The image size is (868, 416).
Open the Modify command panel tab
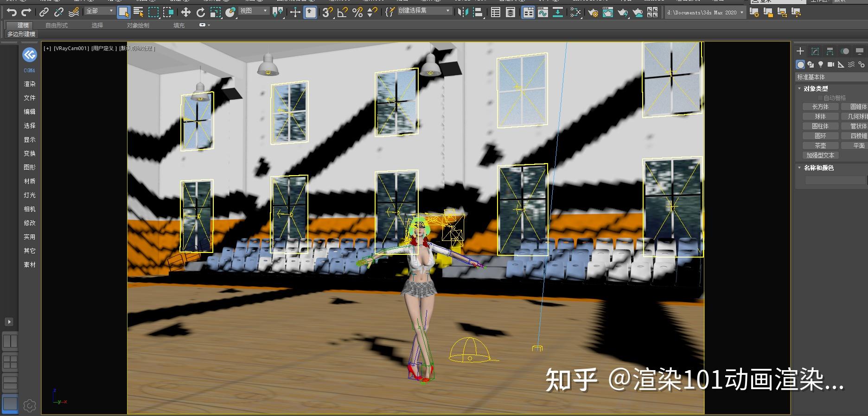point(815,51)
